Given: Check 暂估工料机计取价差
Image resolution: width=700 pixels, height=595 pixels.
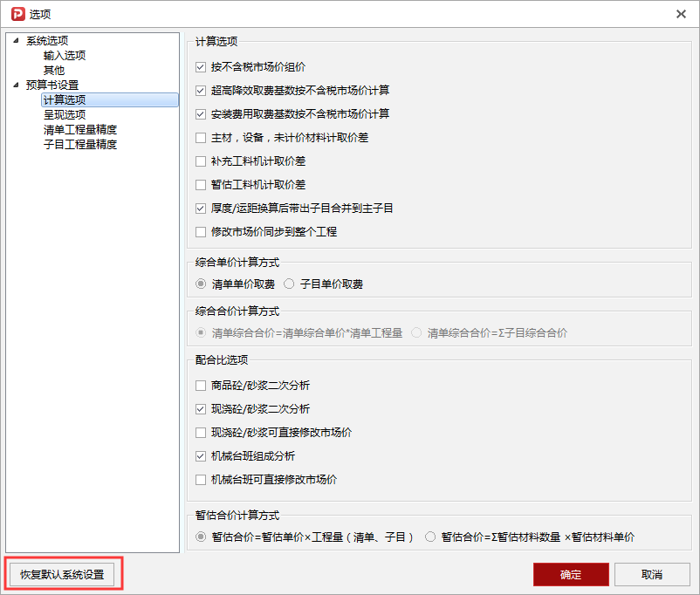Looking at the screenshot, I should coord(198,185).
